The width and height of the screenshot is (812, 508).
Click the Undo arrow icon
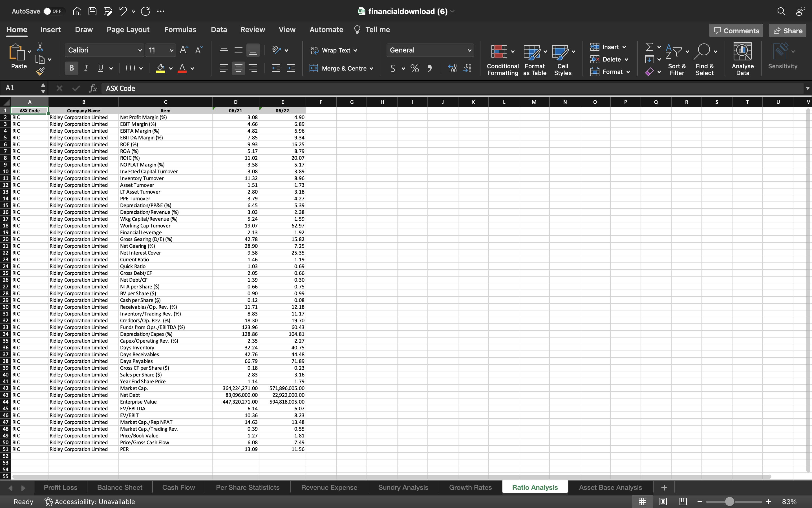coord(123,11)
